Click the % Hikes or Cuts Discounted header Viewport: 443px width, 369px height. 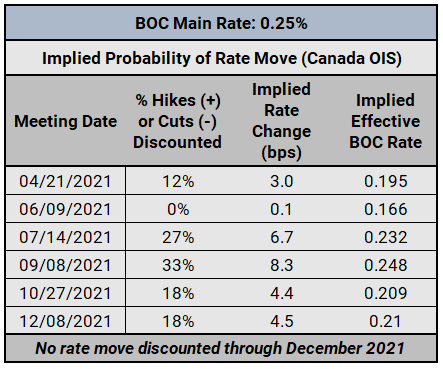(x=178, y=121)
